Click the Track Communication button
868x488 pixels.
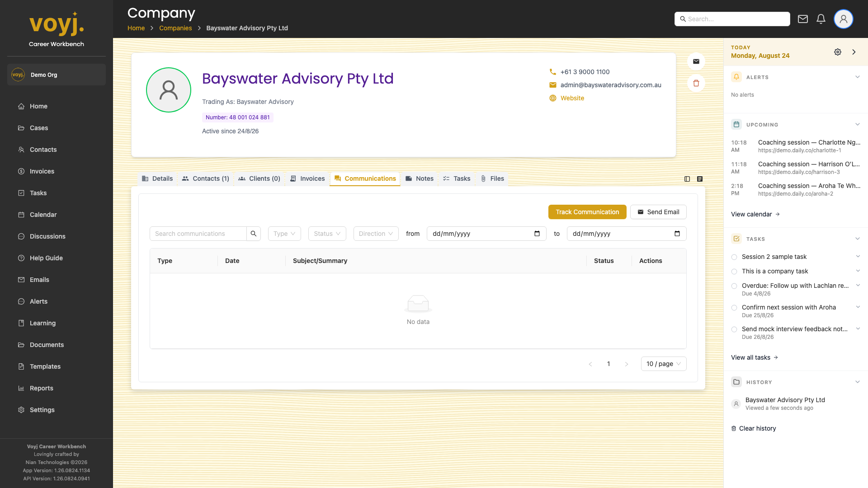pos(587,212)
